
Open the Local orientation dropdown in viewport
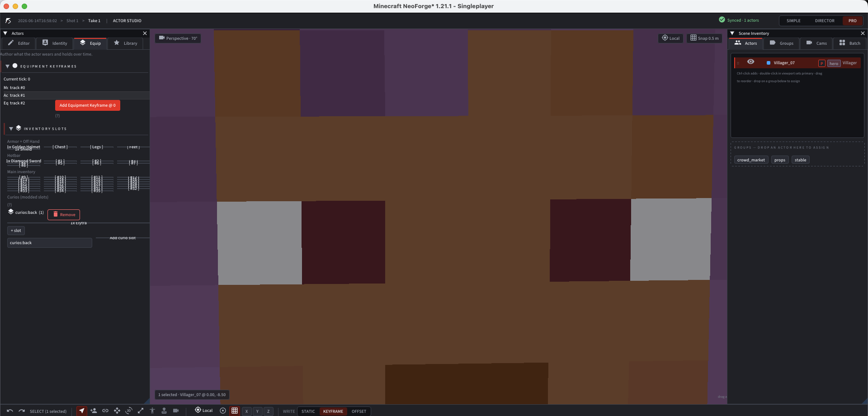[670, 38]
